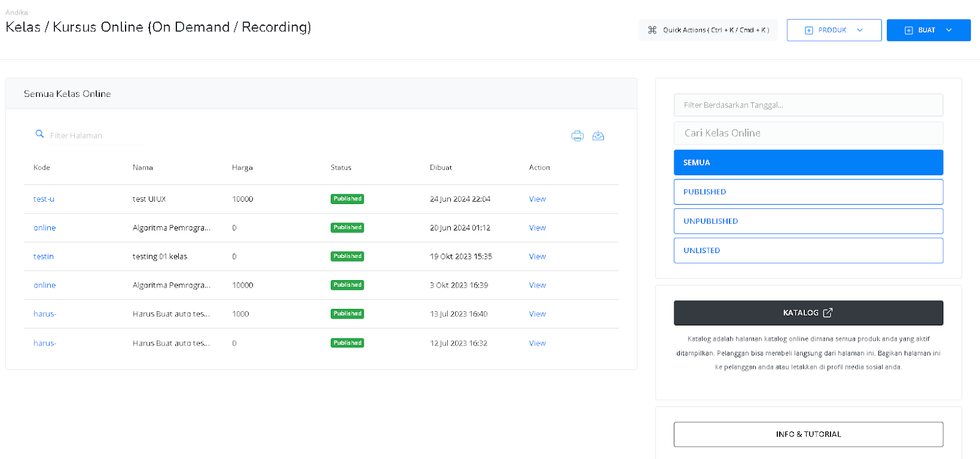This screenshot has height=459, width=980.
Task: Click the download export icon above the table
Action: (598, 136)
